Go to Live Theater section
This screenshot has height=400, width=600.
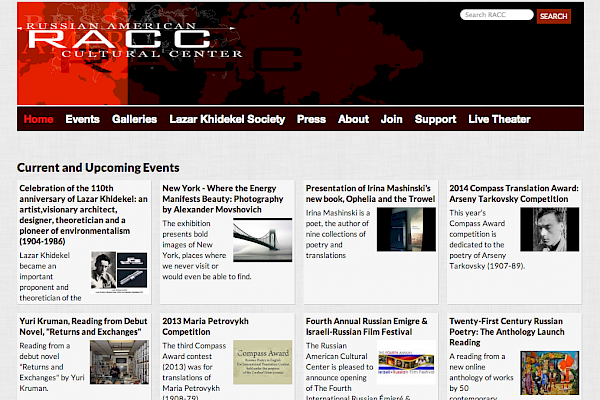click(499, 119)
